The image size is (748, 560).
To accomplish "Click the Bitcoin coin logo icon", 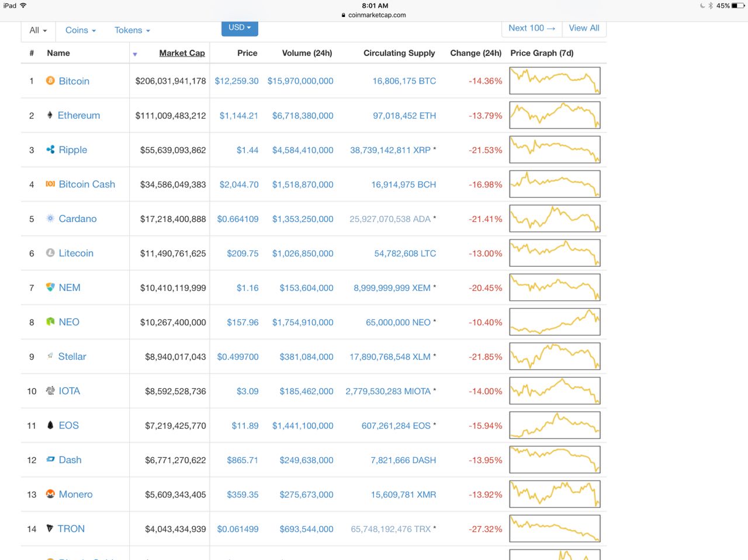I will click(50, 81).
